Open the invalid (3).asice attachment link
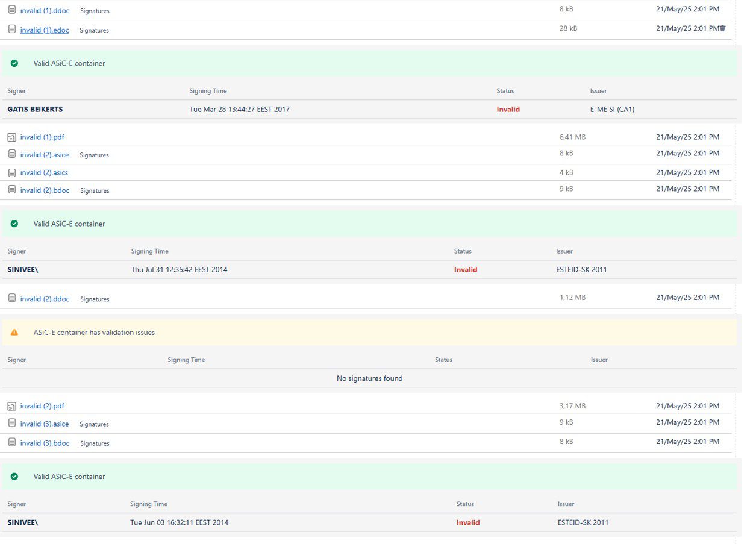The width and height of the screenshot is (756, 544). pyautogui.click(x=45, y=424)
